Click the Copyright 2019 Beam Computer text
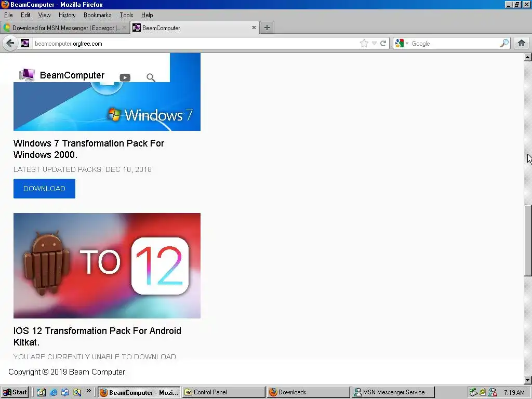Image resolution: width=532 pixels, height=399 pixels. [68, 372]
